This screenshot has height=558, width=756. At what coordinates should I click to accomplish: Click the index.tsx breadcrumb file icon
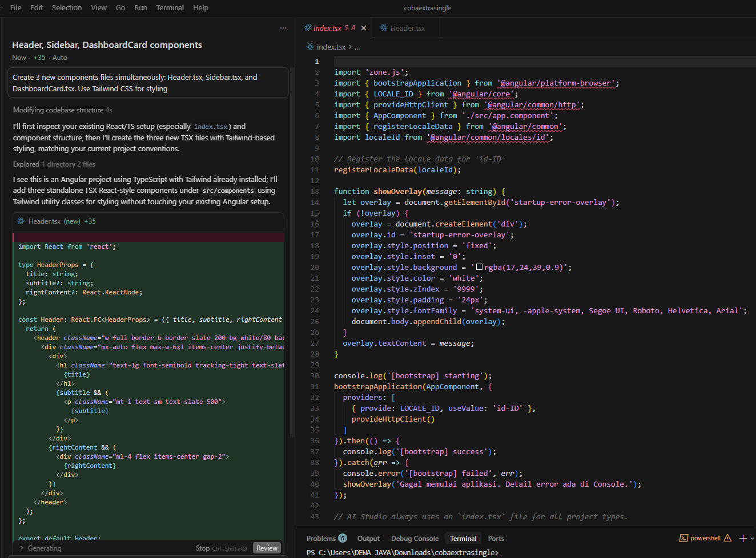pyautogui.click(x=310, y=47)
